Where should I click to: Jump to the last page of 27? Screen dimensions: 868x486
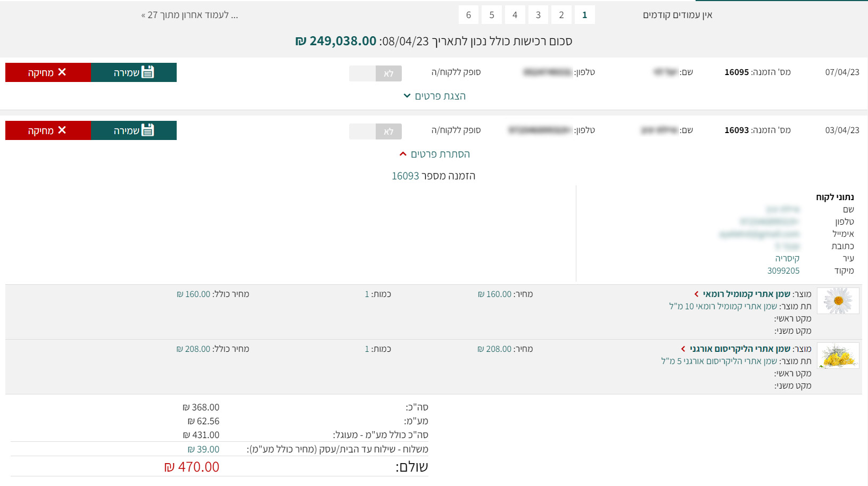[189, 15]
